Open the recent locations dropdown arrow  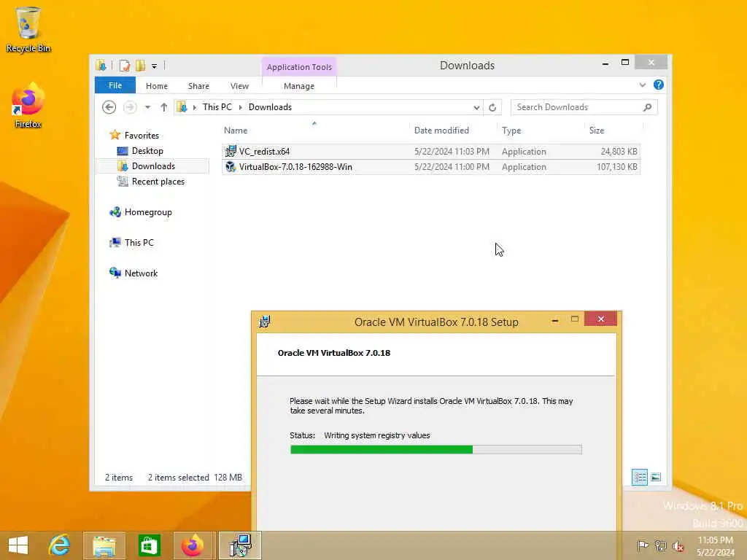click(x=147, y=107)
